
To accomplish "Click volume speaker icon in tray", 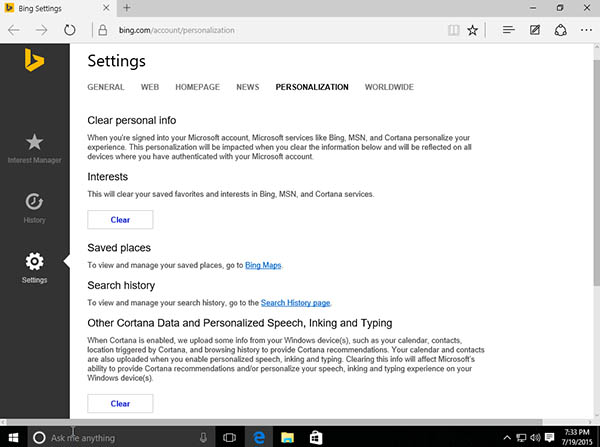I will pos(535,437).
